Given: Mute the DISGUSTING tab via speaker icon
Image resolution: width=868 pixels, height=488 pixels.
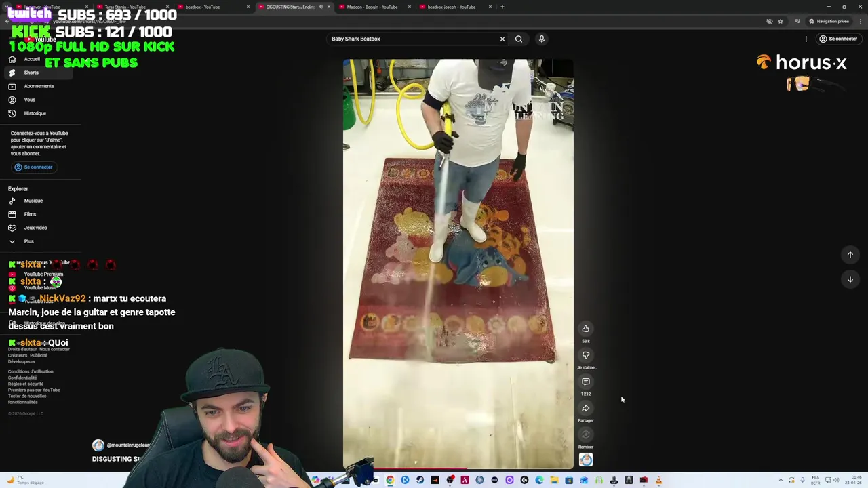Looking at the screenshot, I should [x=321, y=7].
